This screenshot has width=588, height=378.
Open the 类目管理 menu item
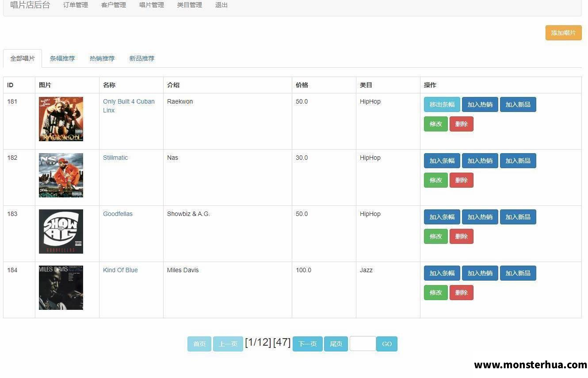[190, 5]
